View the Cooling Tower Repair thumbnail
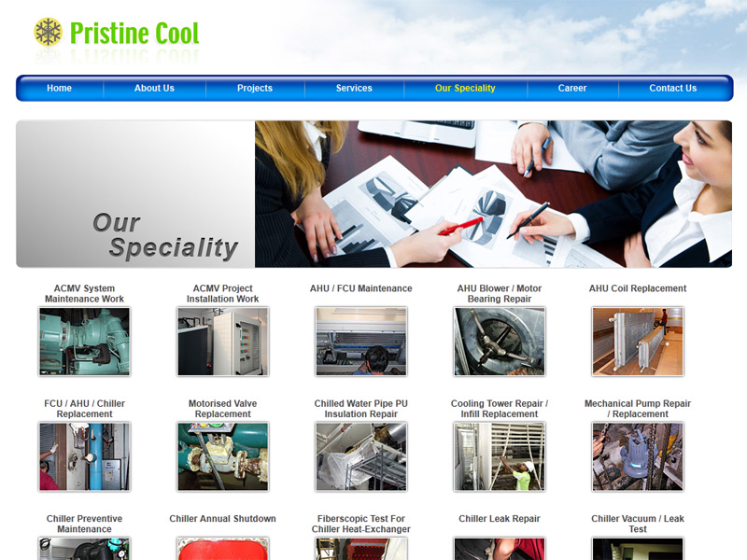This screenshot has height=560, width=747. pyautogui.click(x=500, y=456)
